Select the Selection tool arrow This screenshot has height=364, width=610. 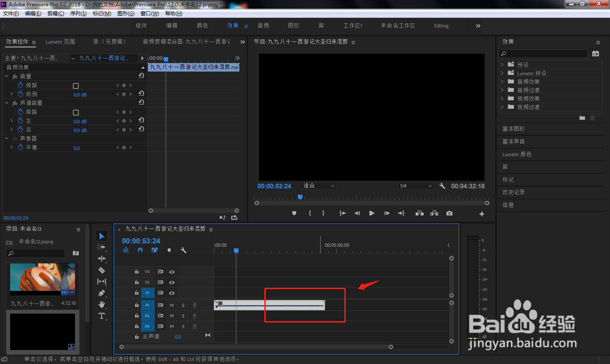102,236
